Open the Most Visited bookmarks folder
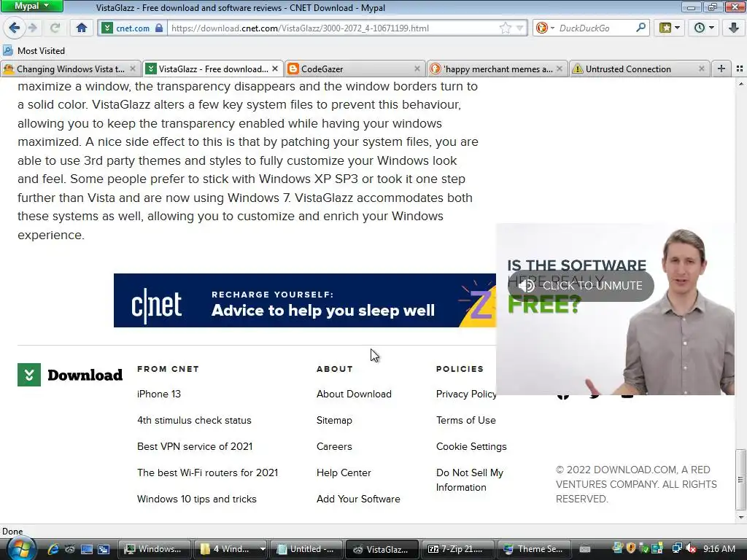Screen dimensions: 747x560 [x=34, y=50]
